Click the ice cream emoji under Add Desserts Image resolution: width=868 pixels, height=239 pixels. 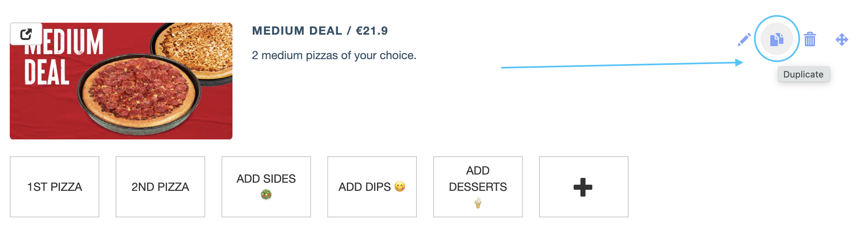478,203
